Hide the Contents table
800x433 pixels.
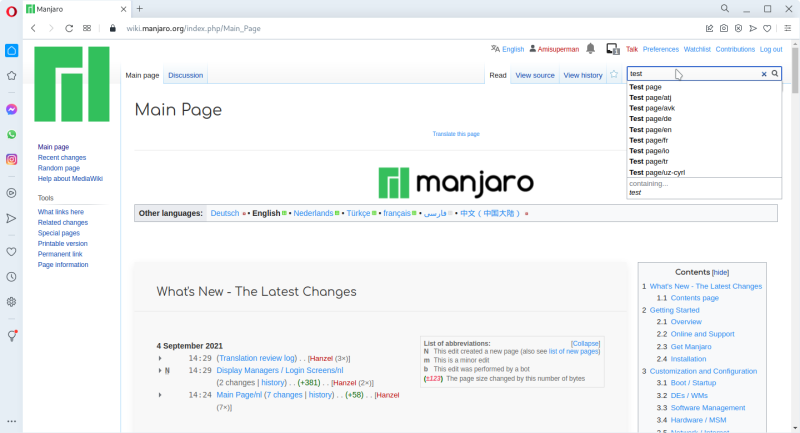click(x=720, y=273)
